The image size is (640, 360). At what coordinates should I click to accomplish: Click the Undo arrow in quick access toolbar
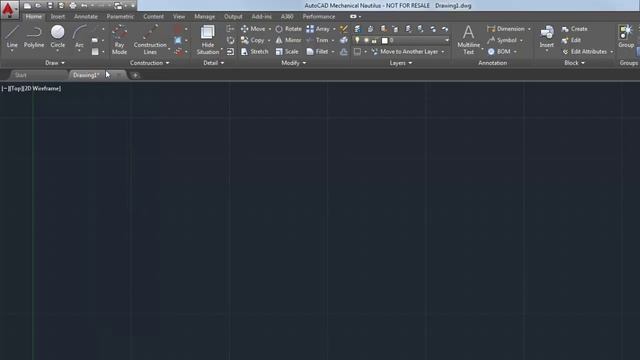[84, 6]
